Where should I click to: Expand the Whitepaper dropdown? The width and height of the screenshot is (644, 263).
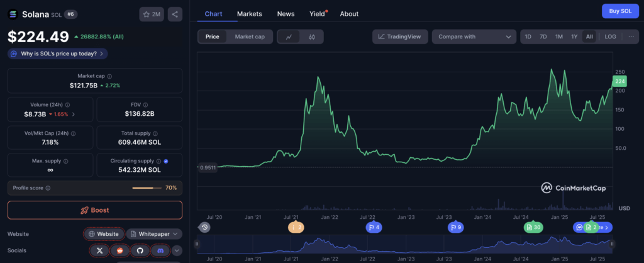tap(154, 234)
